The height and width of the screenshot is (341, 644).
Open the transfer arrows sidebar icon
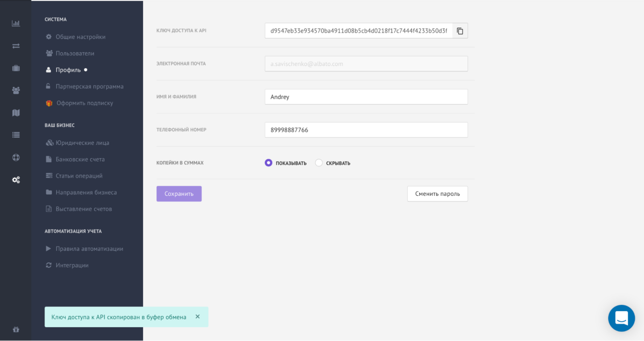(x=16, y=46)
